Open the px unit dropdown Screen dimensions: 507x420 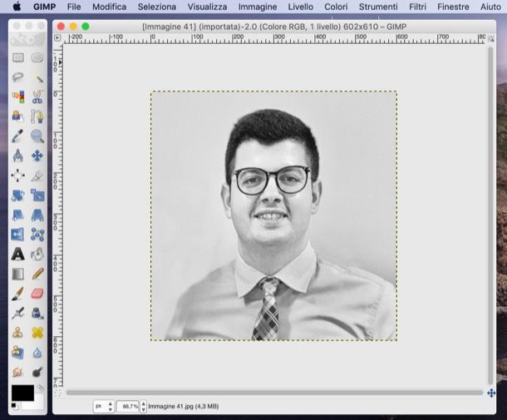103,406
